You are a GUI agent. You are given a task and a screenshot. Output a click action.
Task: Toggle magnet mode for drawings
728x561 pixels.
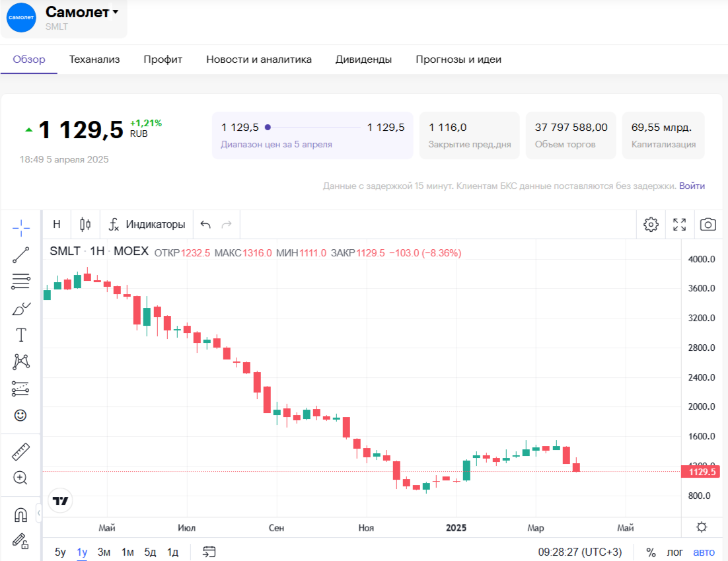(21, 514)
